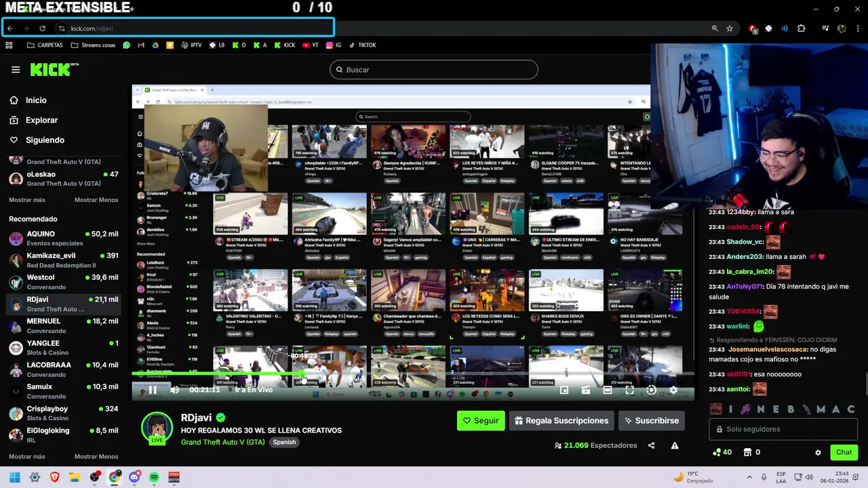Open playback speed control icon in player
Image resolution: width=868 pixels, height=488 pixels.
pyautogui.click(x=651, y=390)
